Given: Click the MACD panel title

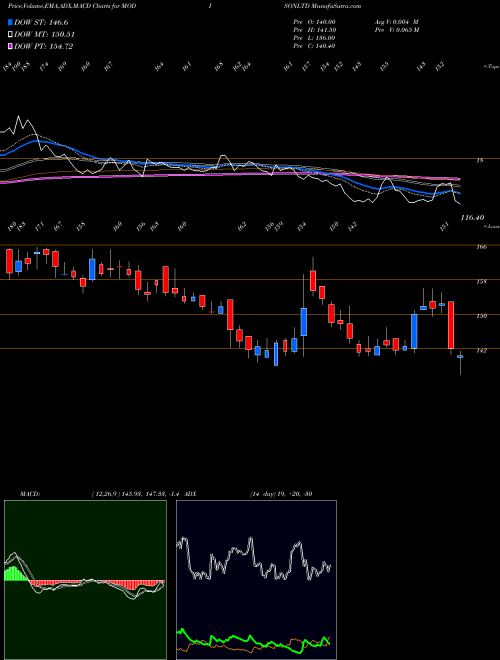Looking at the screenshot, I should tap(30, 493).
